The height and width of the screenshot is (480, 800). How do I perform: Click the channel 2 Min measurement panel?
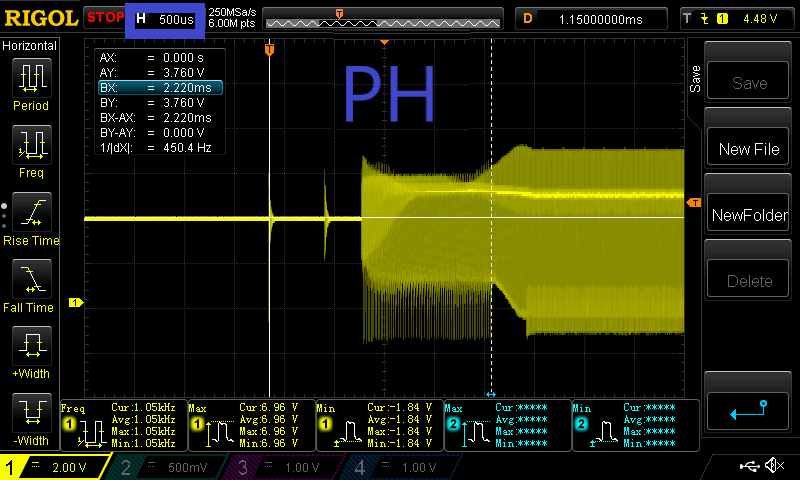click(x=636, y=425)
